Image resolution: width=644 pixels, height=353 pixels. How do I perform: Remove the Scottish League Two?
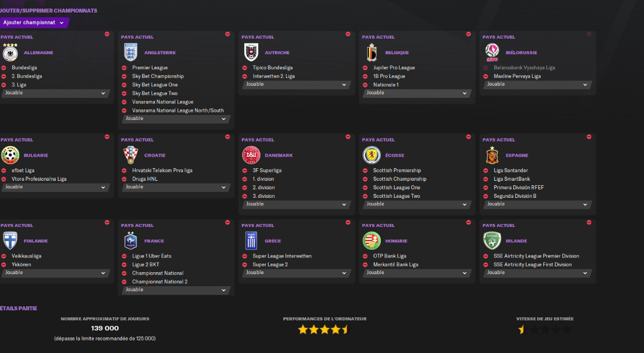(365, 196)
